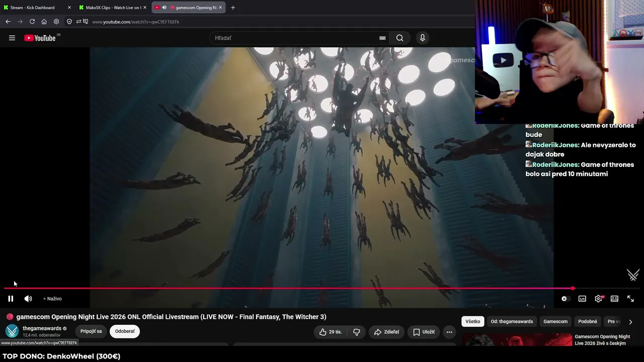Click the Pripojiť sa button

tap(91, 331)
